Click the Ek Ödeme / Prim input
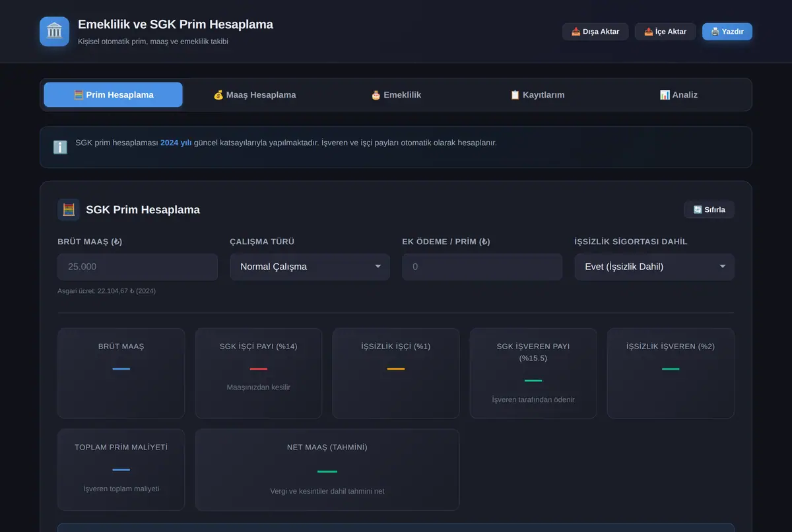This screenshot has width=792, height=532. coord(482,267)
